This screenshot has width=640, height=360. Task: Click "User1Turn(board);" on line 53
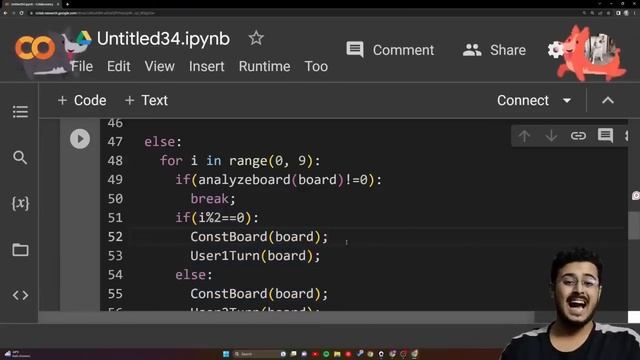256,256
